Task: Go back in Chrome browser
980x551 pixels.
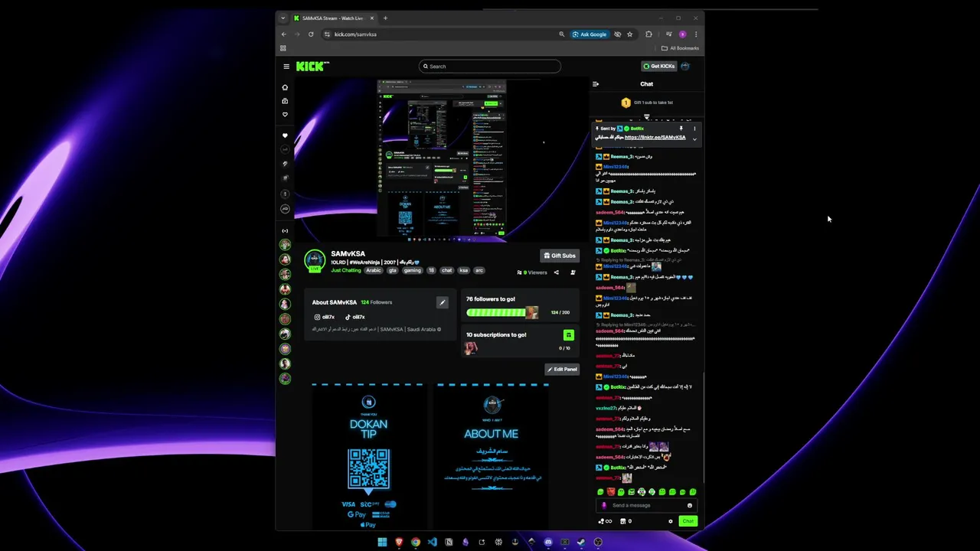Action: pyautogui.click(x=284, y=34)
